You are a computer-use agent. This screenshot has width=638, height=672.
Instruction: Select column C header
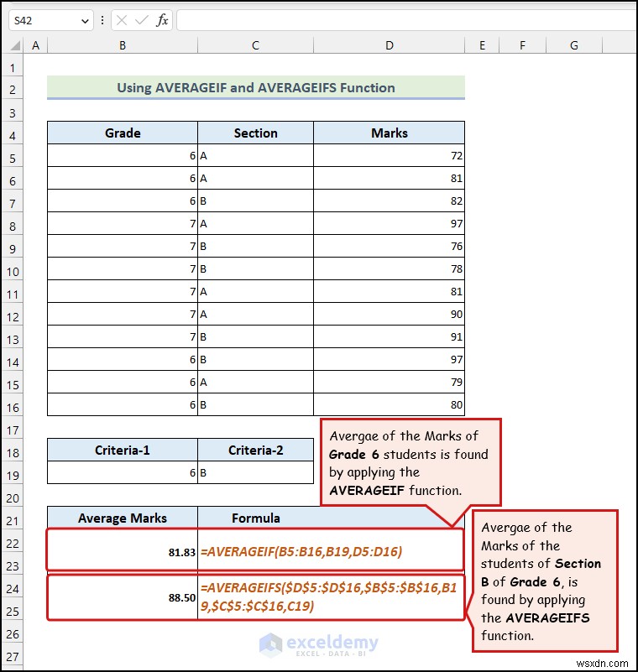pos(255,45)
